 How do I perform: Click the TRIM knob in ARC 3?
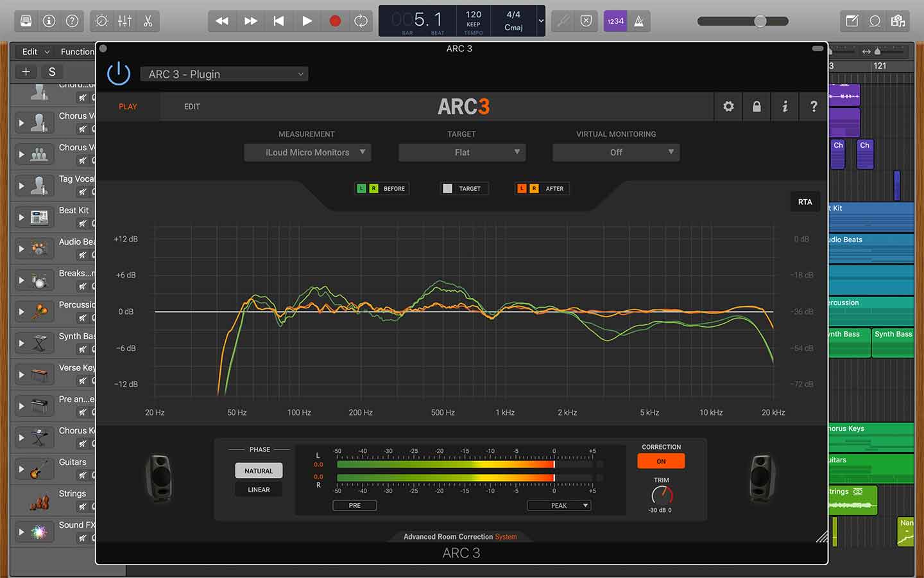coord(662,495)
